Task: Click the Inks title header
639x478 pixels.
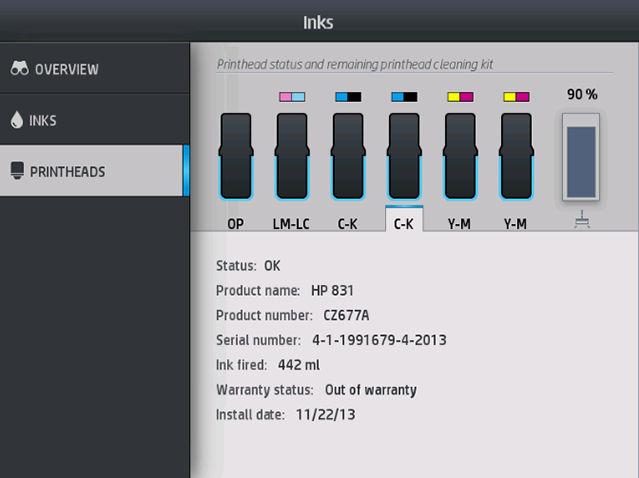Action: pyautogui.click(x=318, y=22)
